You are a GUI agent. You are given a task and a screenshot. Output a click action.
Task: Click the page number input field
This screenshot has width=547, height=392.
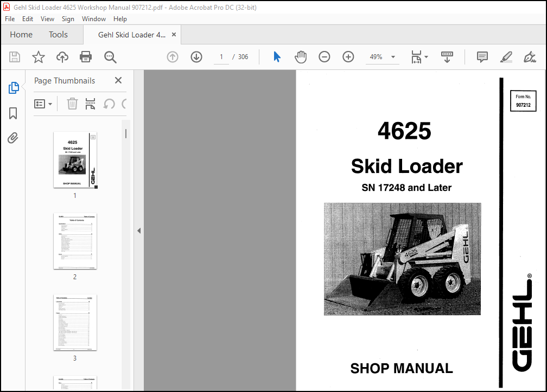tap(221, 57)
